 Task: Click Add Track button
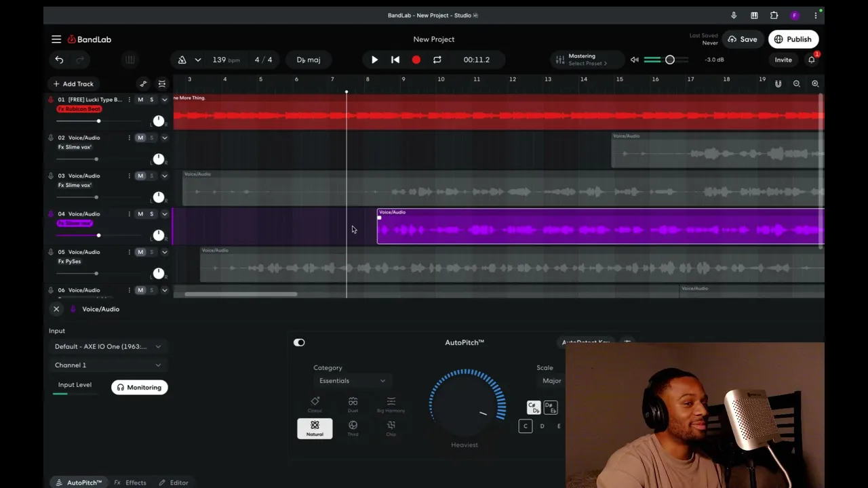pos(73,84)
